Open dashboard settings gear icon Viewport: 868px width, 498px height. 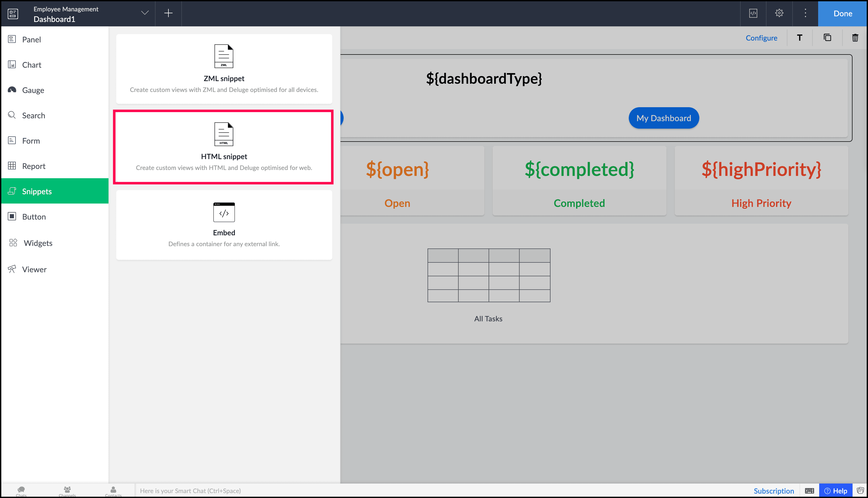pos(779,13)
